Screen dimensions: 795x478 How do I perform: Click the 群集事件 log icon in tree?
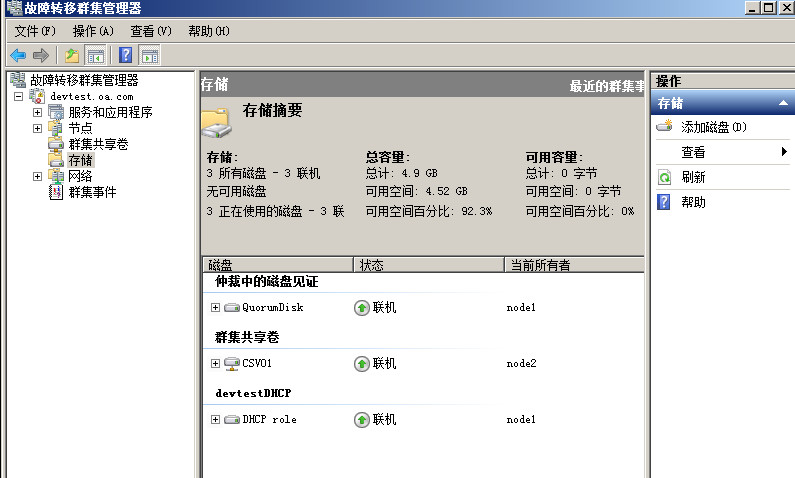[x=56, y=192]
